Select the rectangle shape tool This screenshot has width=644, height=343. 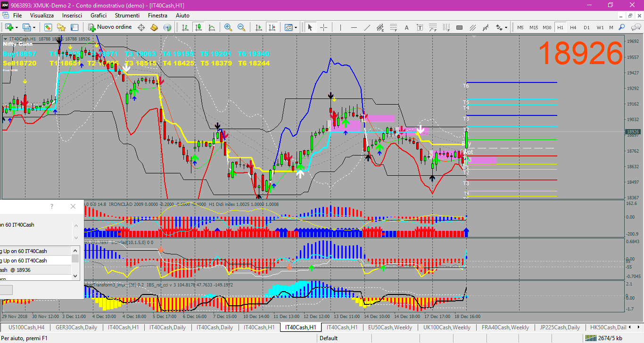click(459, 27)
